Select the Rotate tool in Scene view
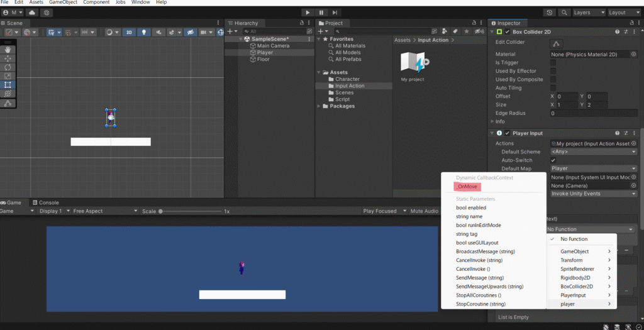The width and height of the screenshot is (644, 330). coord(8,67)
